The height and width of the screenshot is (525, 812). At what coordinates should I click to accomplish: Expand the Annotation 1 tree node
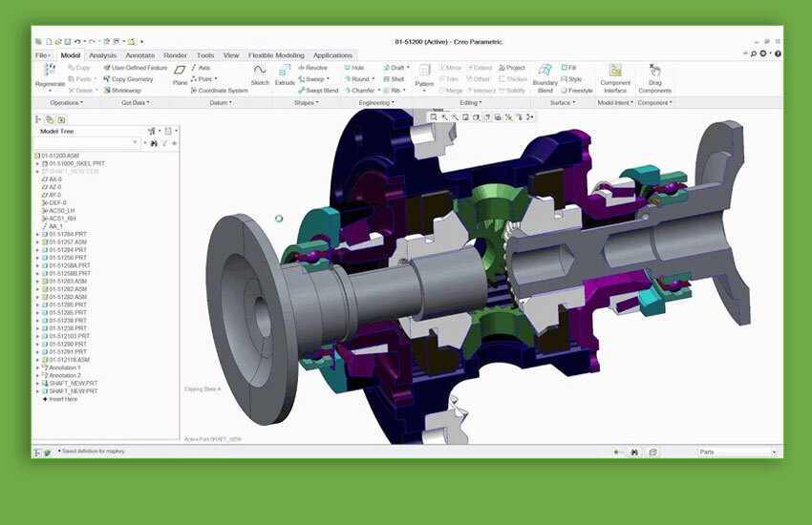(x=37, y=367)
